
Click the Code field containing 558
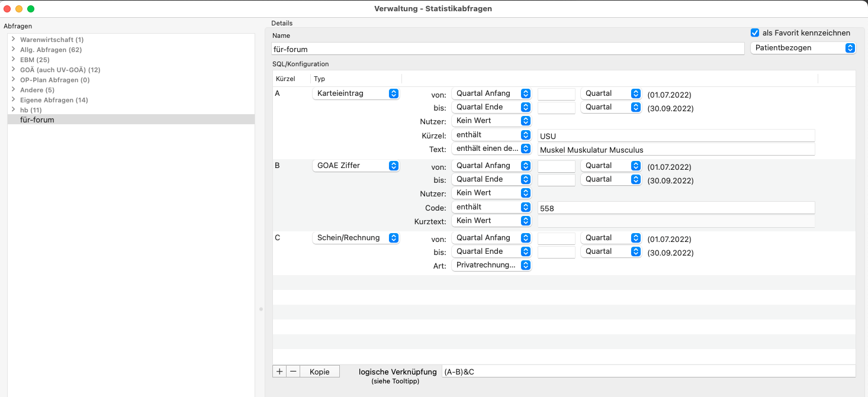676,208
